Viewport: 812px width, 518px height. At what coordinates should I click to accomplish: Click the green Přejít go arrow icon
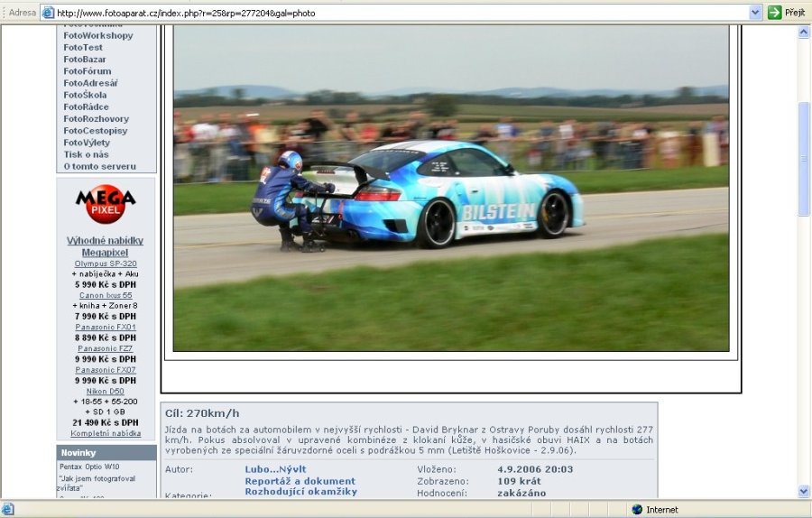click(774, 13)
